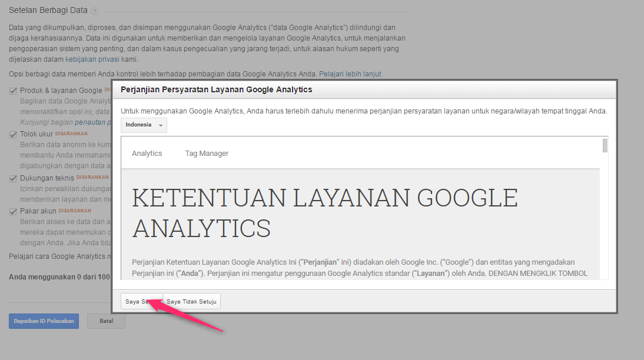This screenshot has height=360, width=644.
Task: Toggle the Tolok ukur checkbox
Action: (13, 135)
